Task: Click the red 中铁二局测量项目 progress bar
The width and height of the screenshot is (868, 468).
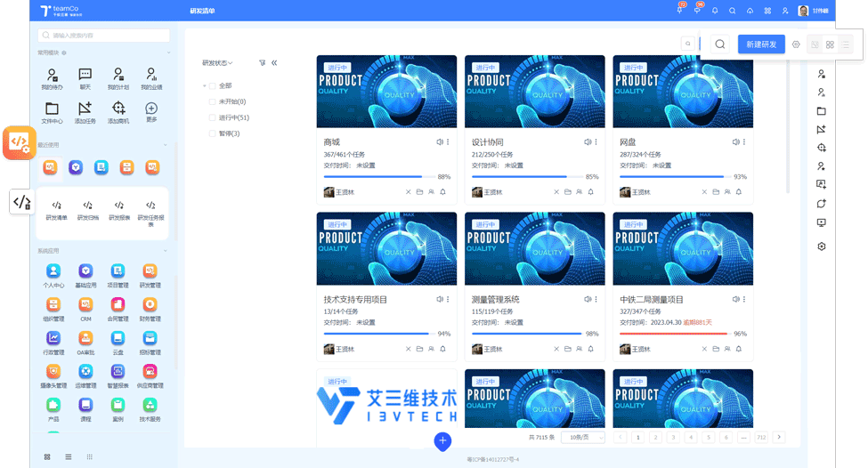Action: pyautogui.click(x=675, y=334)
